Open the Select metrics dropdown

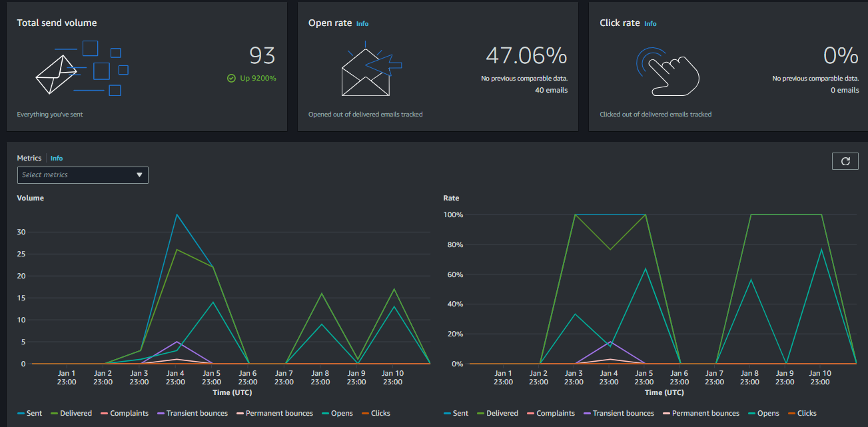click(83, 175)
